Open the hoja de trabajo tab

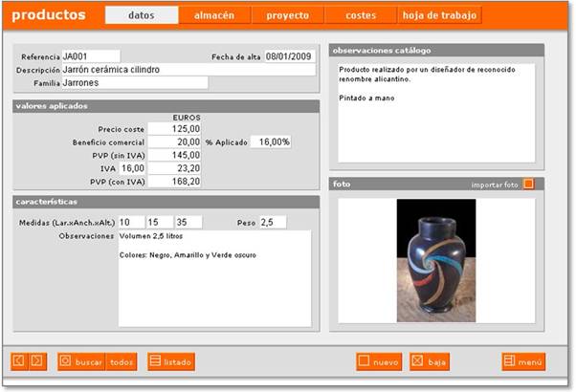click(440, 15)
